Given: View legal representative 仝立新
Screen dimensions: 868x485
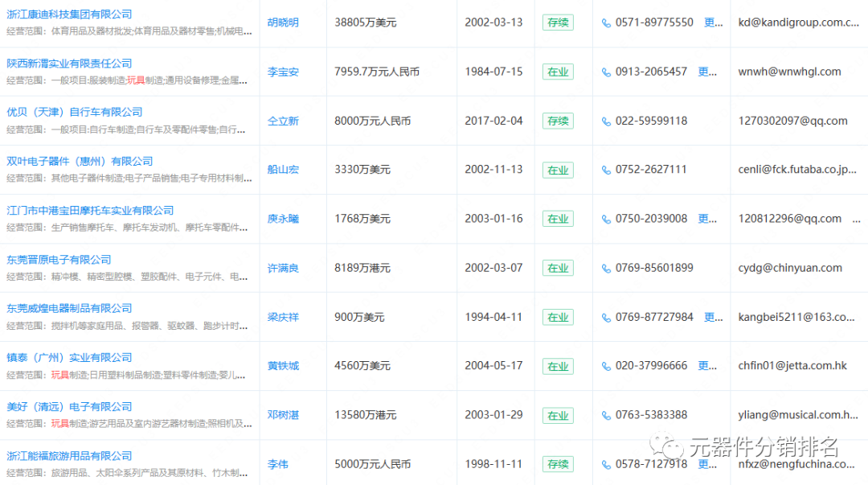Looking at the screenshot, I should tap(283, 121).
